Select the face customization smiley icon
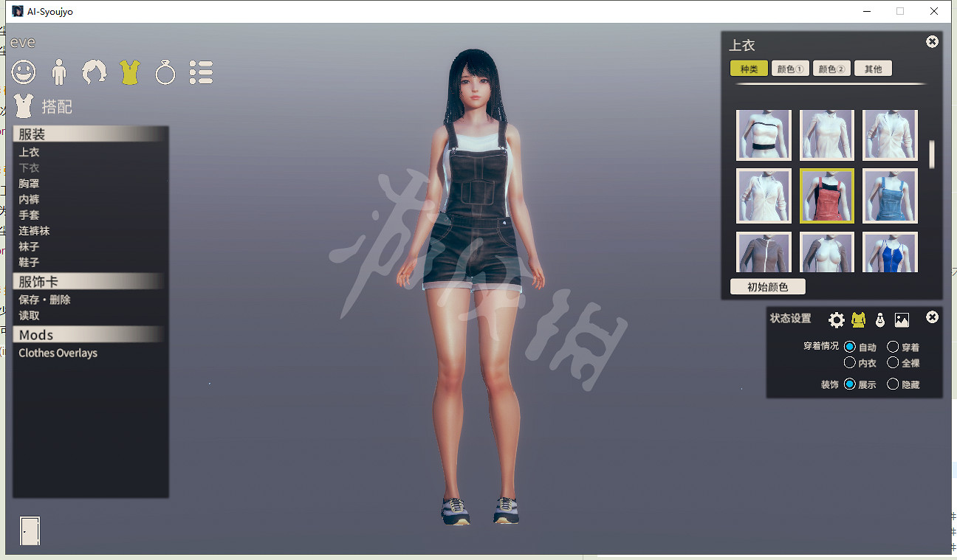This screenshot has height=560, width=957. coord(24,72)
